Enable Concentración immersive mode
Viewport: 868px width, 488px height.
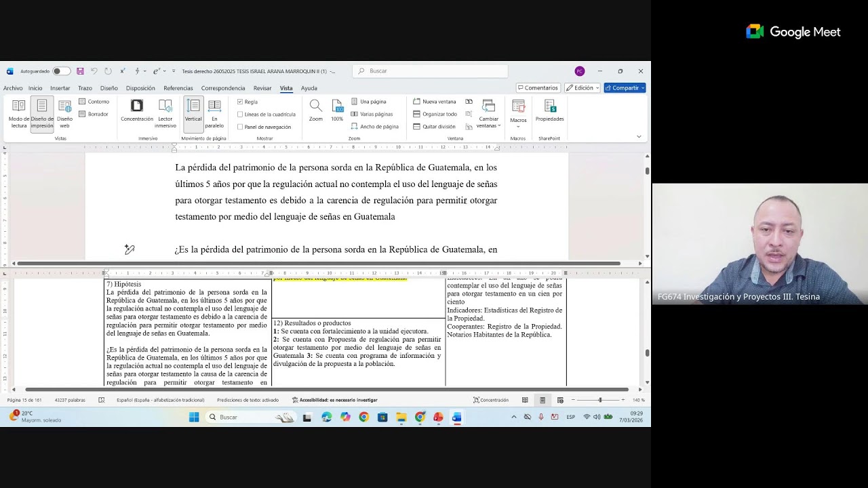(x=137, y=110)
